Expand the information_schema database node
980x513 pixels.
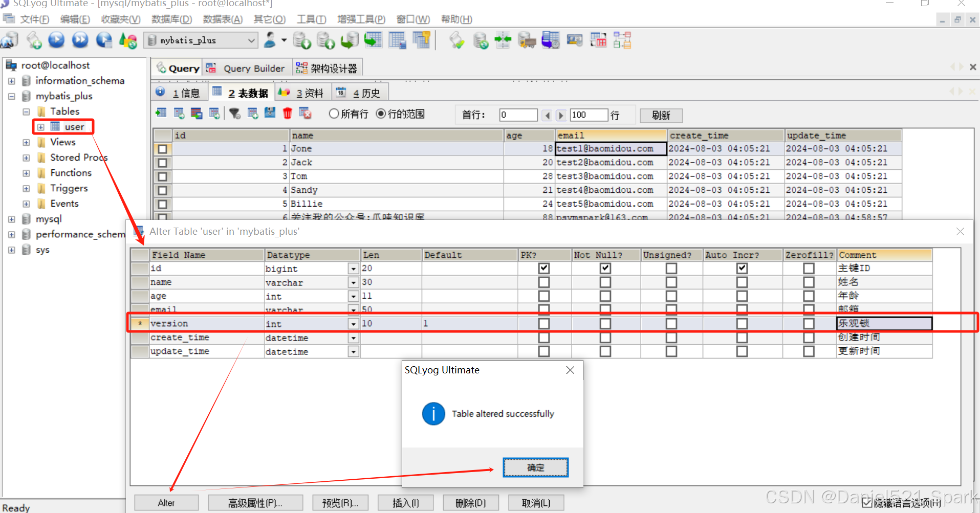[x=11, y=81]
